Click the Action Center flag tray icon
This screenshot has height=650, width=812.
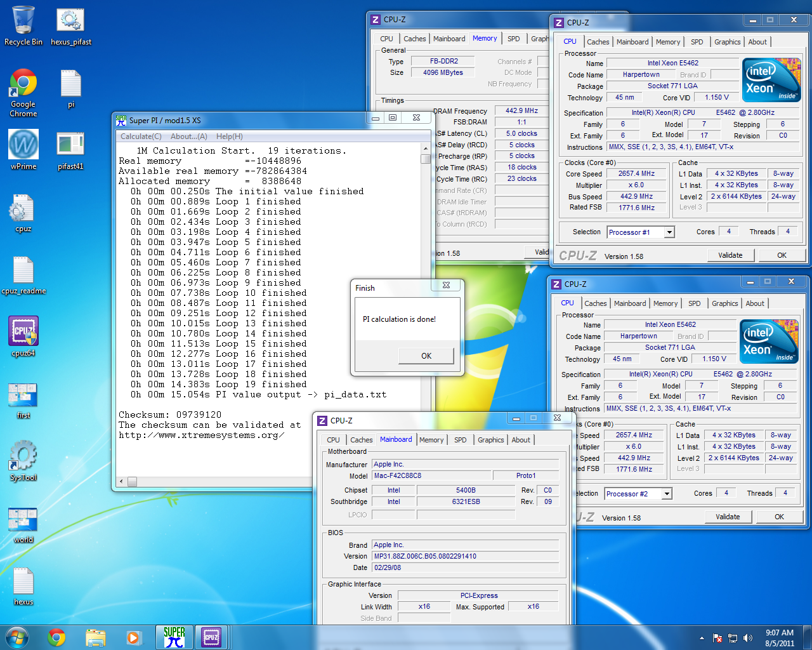(x=717, y=638)
